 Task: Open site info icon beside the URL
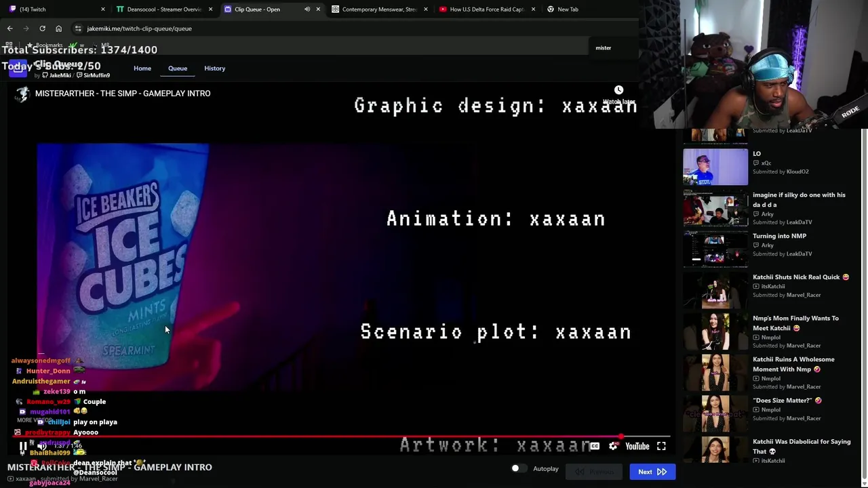[78, 28]
